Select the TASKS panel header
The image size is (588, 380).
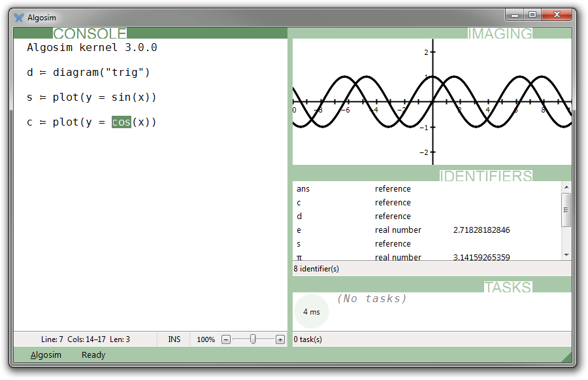pos(508,287)
